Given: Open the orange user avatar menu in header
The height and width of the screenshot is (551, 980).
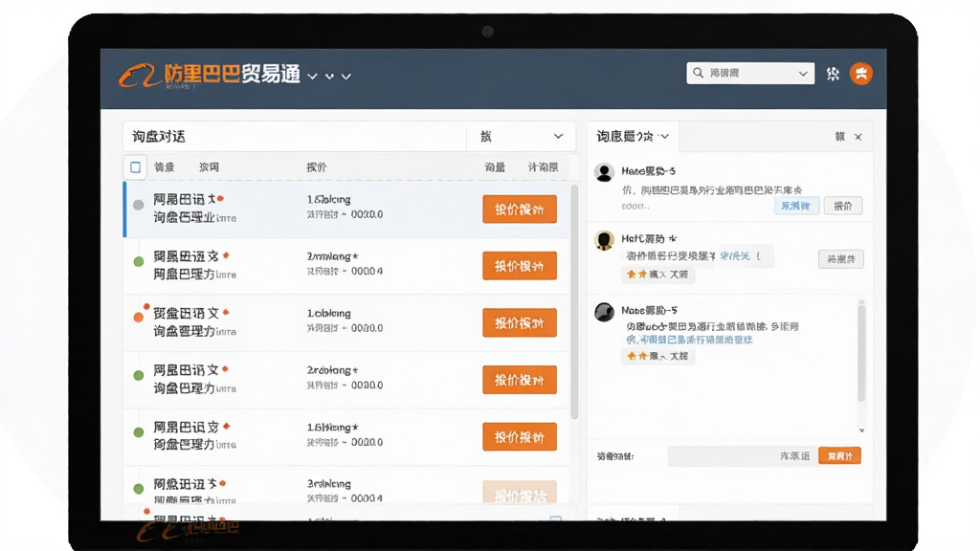Looking at the screenshot, I should point(861,74).
